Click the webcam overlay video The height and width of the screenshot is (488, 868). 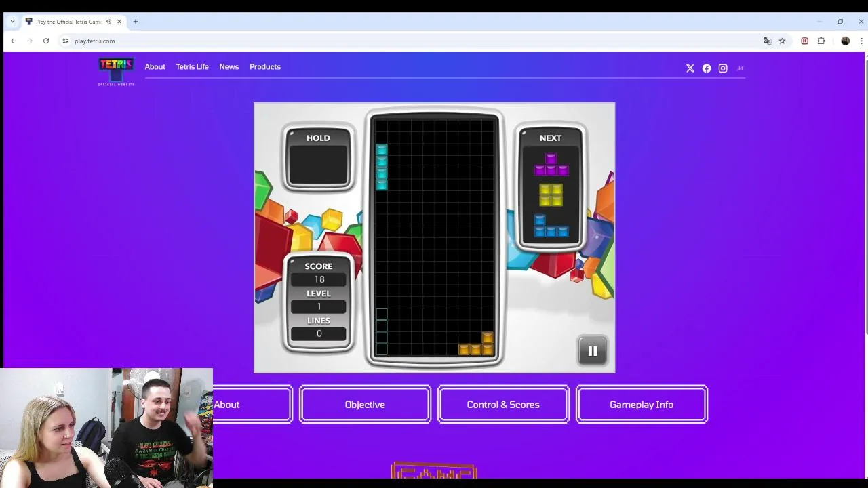click(106, 428)
